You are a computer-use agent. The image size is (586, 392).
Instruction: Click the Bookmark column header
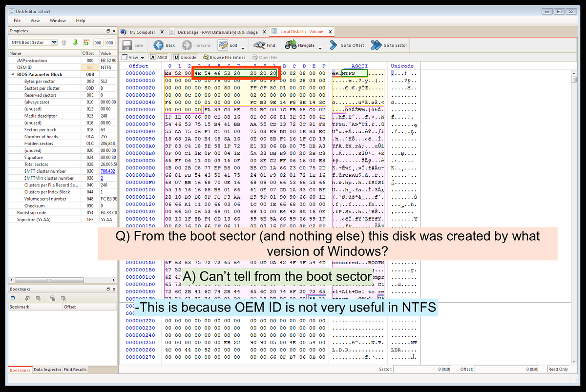tap(36, 307)
